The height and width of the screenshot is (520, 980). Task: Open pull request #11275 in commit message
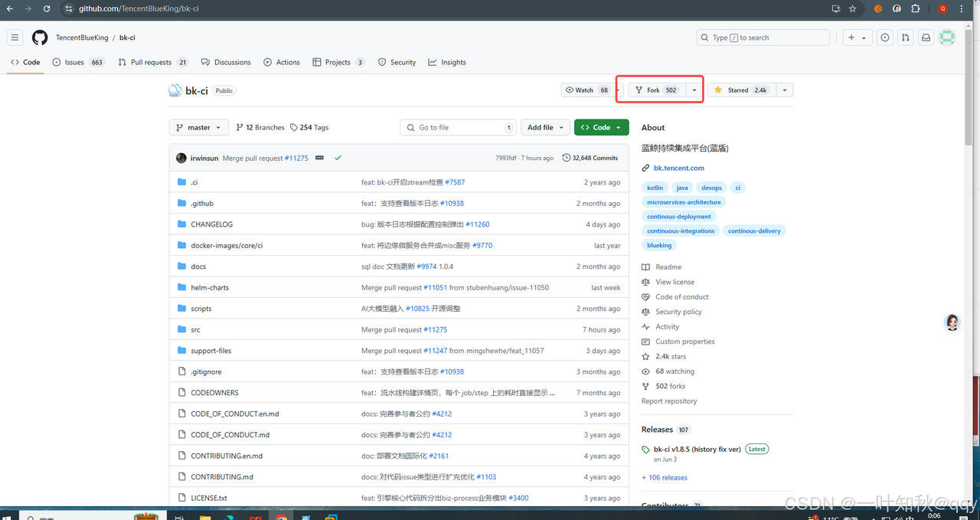296,158
